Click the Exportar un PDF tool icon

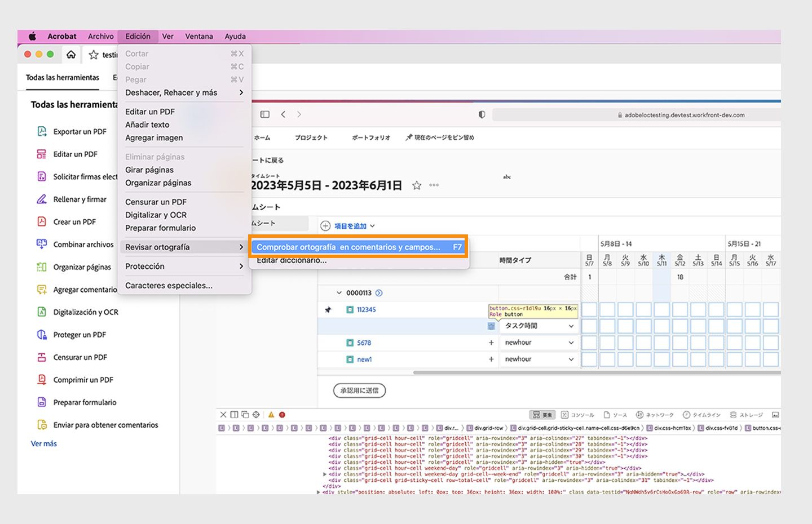coord(42,131)
